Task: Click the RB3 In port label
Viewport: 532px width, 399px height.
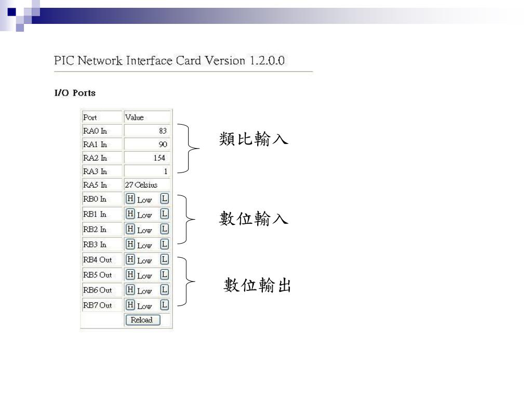Action: 95,244
